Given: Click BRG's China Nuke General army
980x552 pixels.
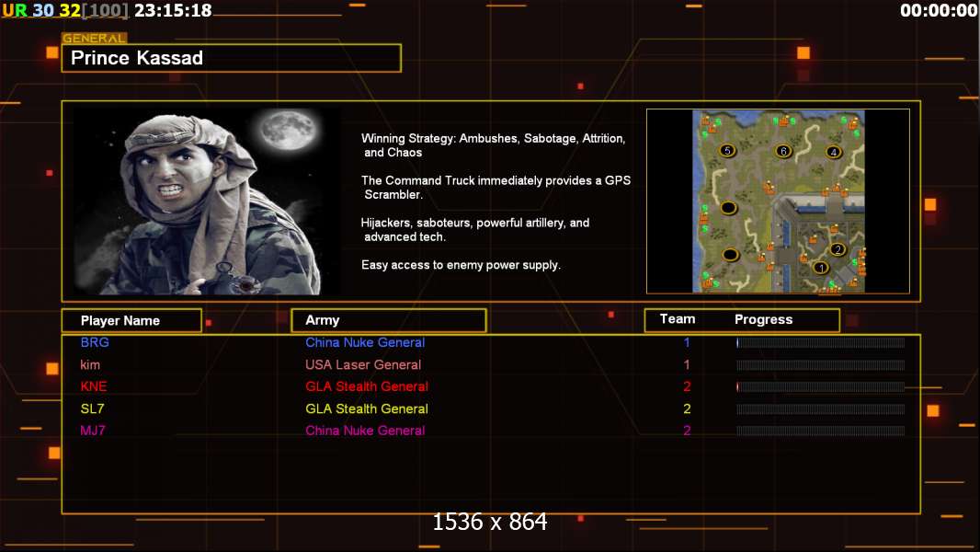Looking at the screenshot, I should pos(365,342).
